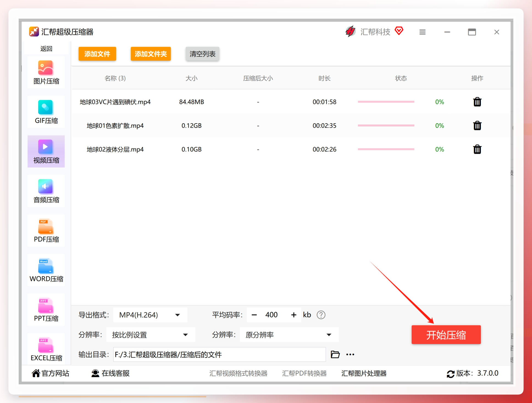Expand the 原分辨率 resolution dropdown
Image resolution: width=532 pixels, height=403 pixels.
click(x=289, y=335)
